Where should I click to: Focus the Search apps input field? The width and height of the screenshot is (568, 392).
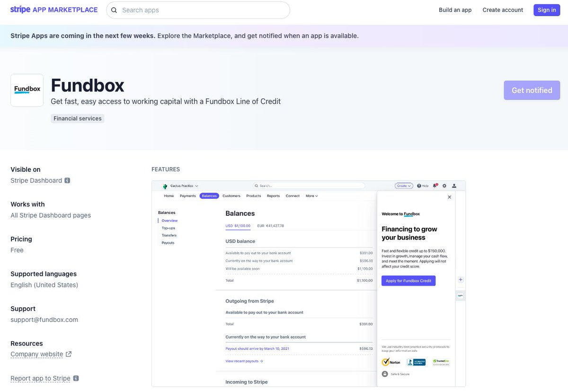pos(198,10)
